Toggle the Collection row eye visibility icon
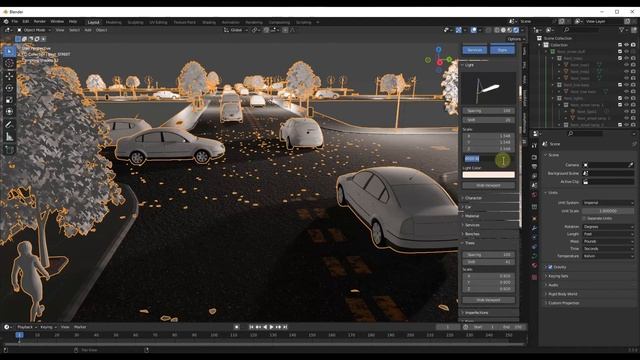640x360 pixels. (x=627, y=45)
